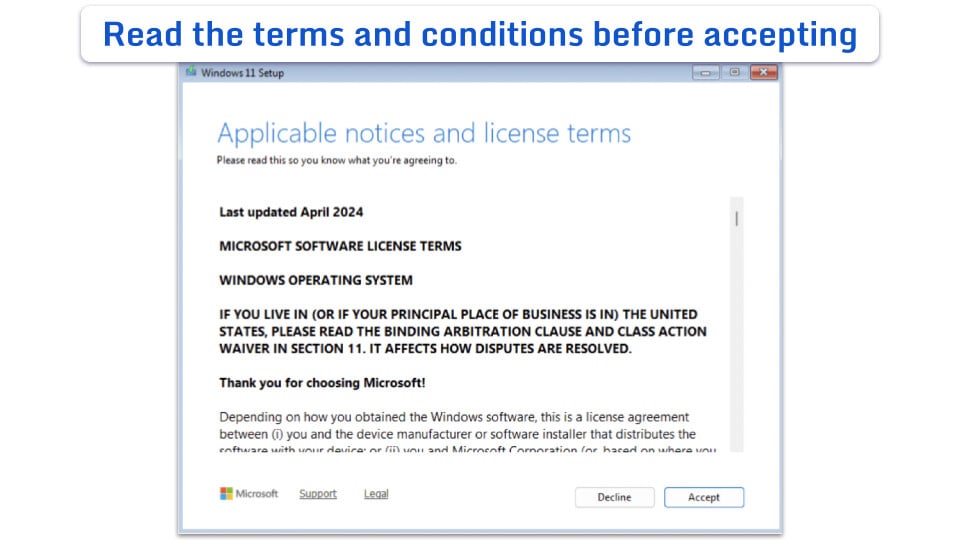
Task: Click the 'Last updated April 2024' line
Action: 291,212
